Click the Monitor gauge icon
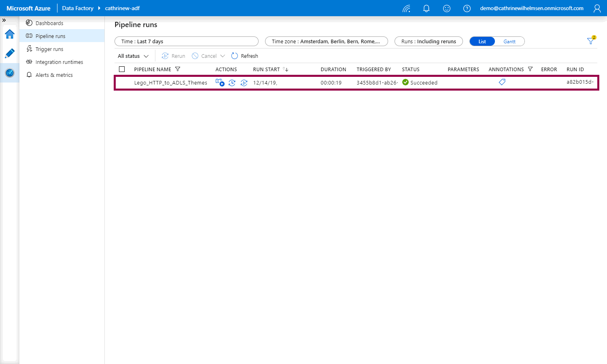Image resolution: width=607 pixels, height=364 pixels. point(10,73)
